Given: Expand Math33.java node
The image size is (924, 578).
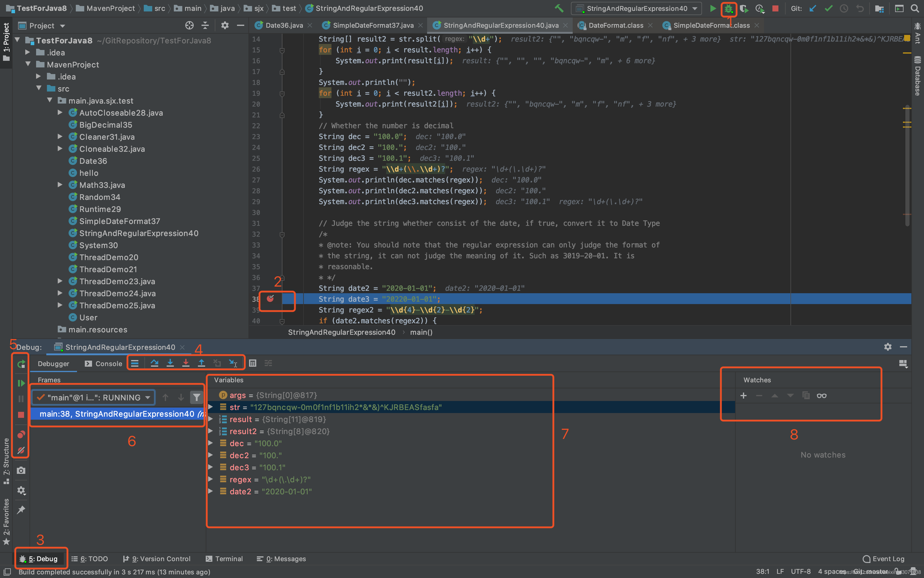Looking at the screenshot, I should [60, 185].
